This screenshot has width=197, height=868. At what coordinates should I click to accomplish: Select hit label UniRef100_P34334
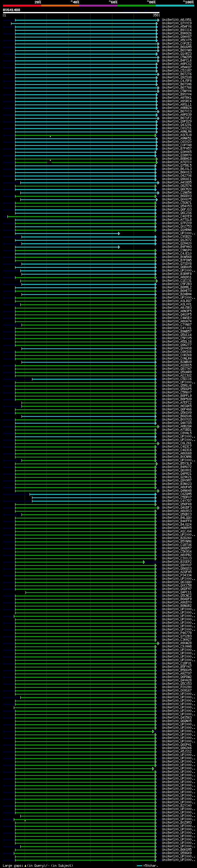tap(176, 575)
